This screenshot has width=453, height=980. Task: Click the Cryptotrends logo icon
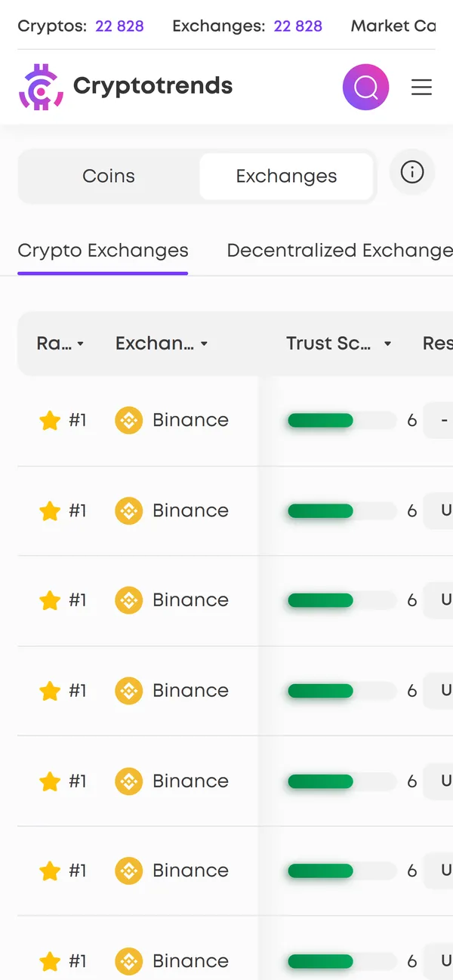(x=41, y=87)
